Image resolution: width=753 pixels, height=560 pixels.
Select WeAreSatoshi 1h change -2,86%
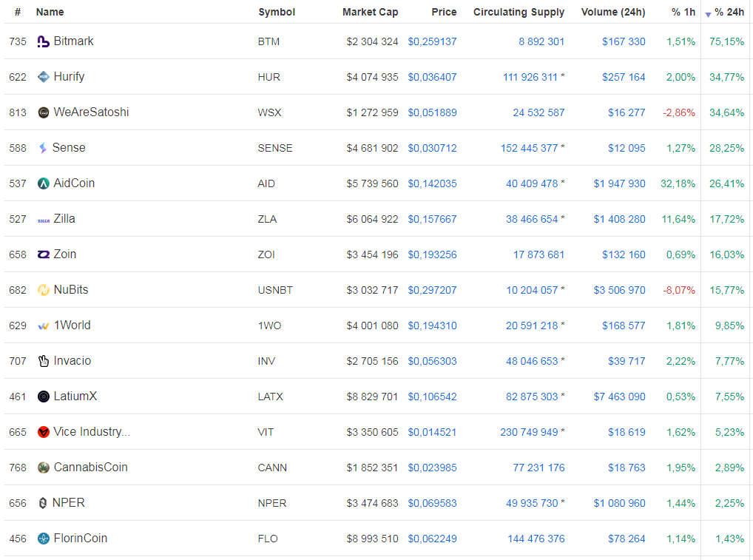(679, 113)
